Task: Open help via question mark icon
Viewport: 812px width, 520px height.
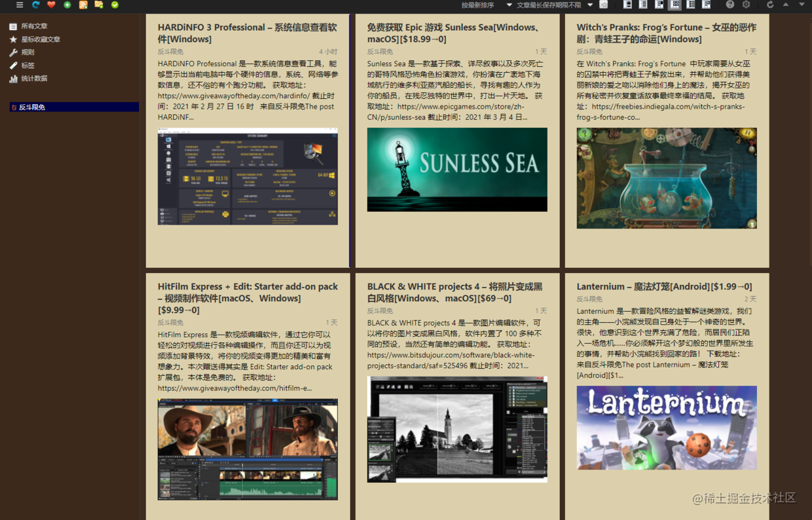Action: 730,5
